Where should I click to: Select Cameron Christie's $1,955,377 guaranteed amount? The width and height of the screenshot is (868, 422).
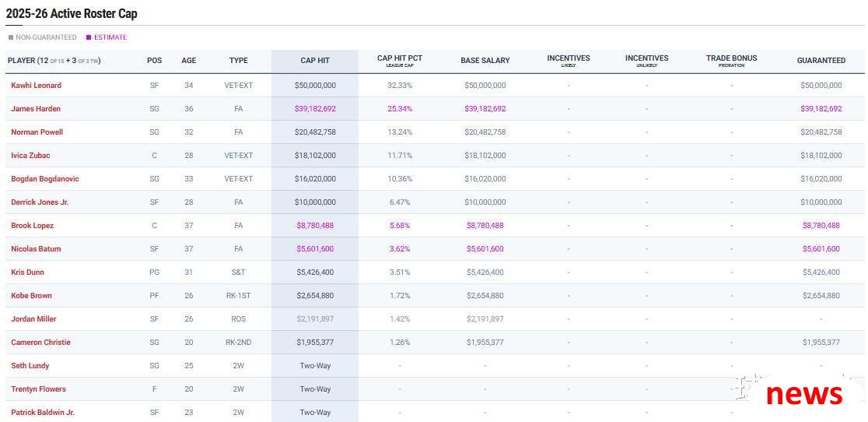tap(821, 342)
